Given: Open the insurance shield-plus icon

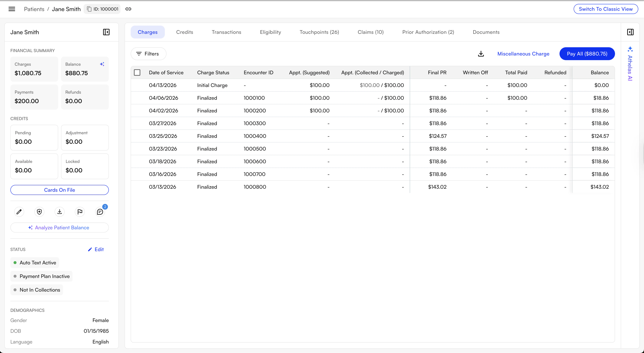Looking at the screenshot, I should (39, 212).
